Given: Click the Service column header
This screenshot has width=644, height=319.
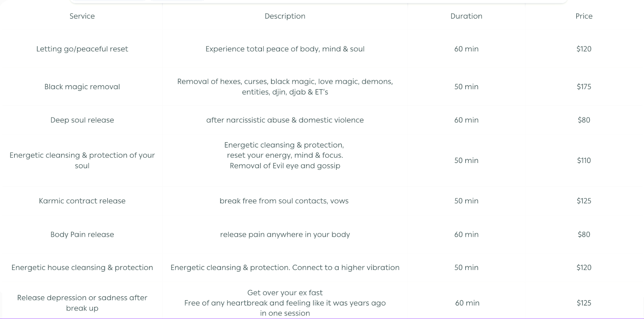Looking at the screenshot, I should [x=82, y=16].
